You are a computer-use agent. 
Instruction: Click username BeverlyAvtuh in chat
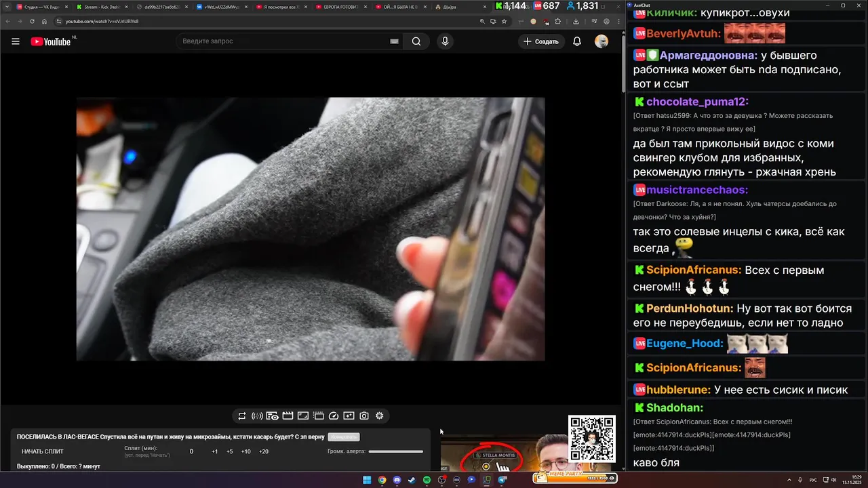(x=683, y=33)
